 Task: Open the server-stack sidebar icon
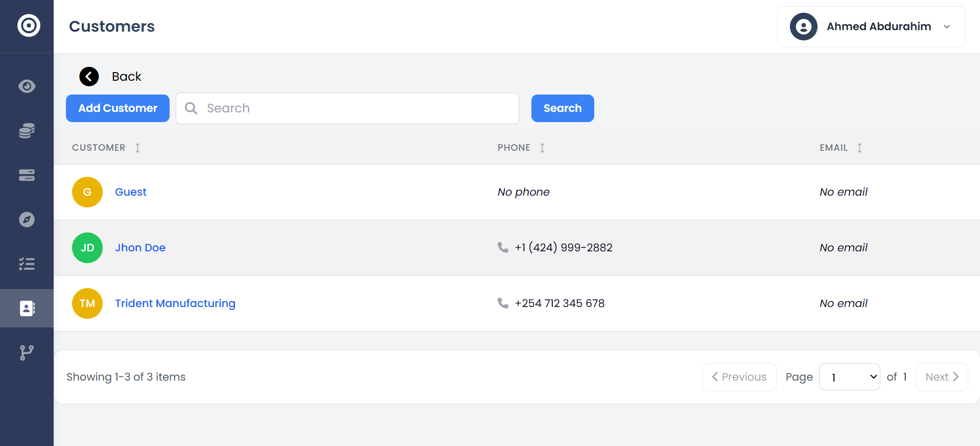coord(27,175)
